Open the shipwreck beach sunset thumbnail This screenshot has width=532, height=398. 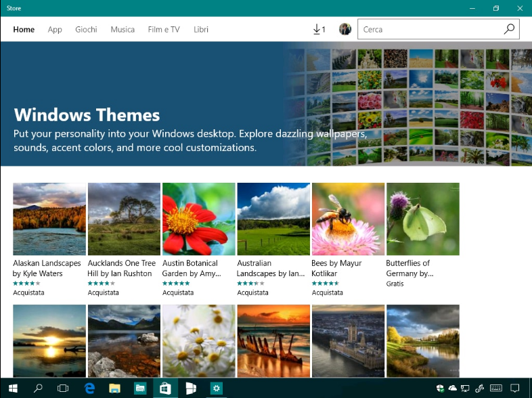click(273, 340)
